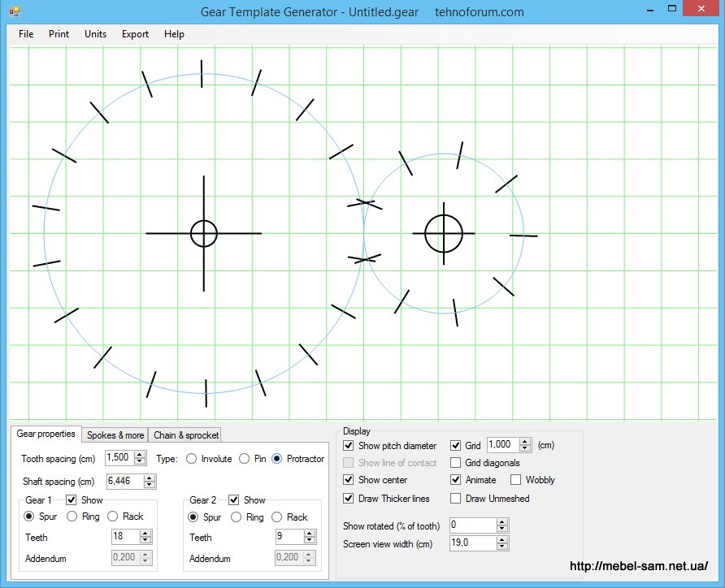Click the small gear's center crosshair marker

pyautogui.click(x=444, y=233)
